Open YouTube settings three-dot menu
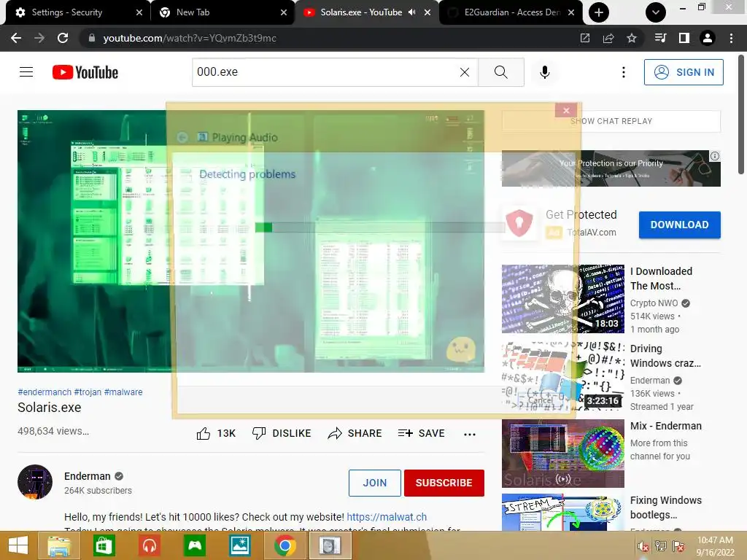 pos(623,72)
